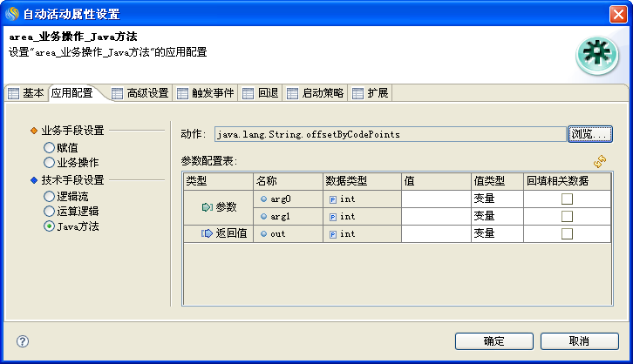
Task: Click the 值类型 cell for out row
Action: pyautogui.click(x=497, y=233)
